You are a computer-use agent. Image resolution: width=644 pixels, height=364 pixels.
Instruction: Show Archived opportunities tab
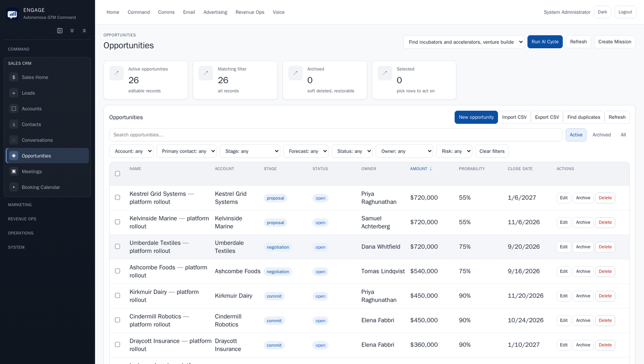click(x=601, y=135)
